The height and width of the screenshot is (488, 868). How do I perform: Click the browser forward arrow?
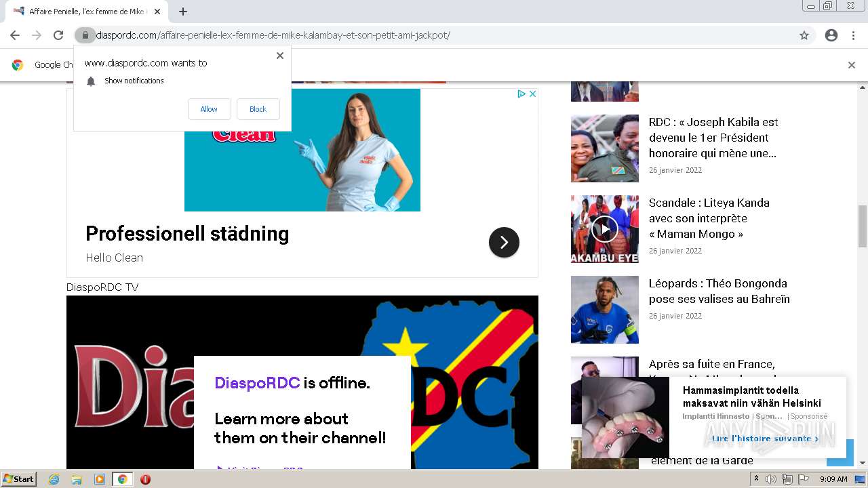pyautogui.click(x=37, y=35)
